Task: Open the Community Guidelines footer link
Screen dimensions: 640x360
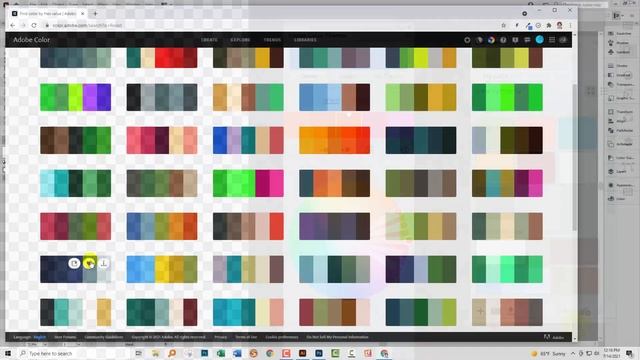Action: (x=104, y=337)
